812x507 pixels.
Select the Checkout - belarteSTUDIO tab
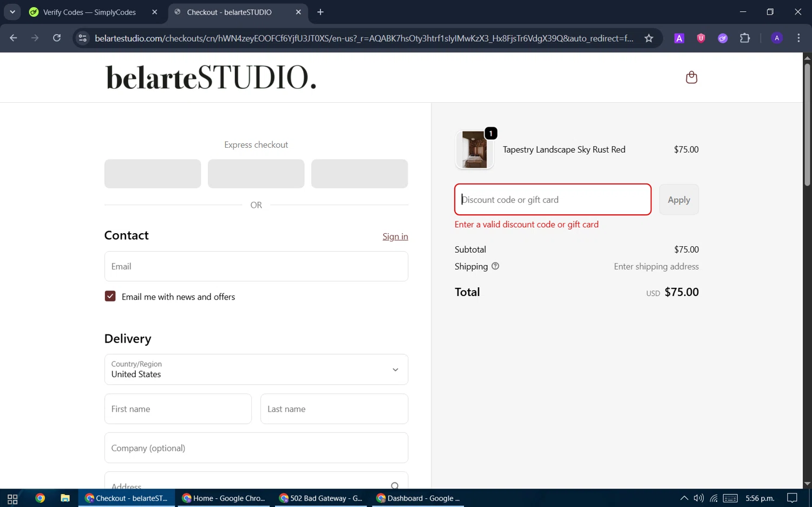229,12
